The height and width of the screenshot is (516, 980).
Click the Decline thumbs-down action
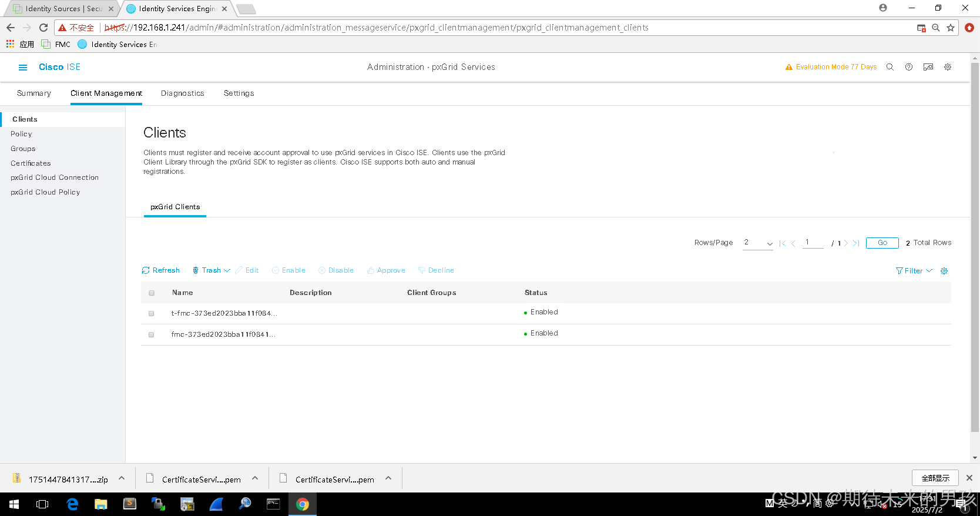click(436, 270)
